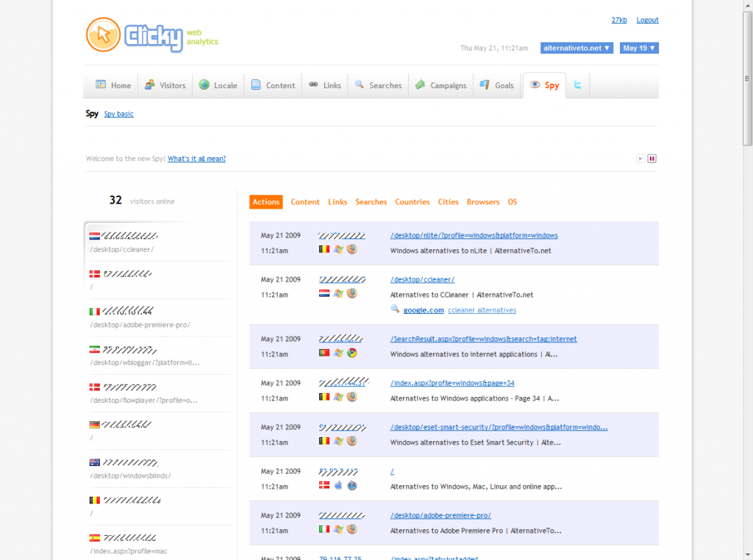Click Spain flag of index.aspx visitor
The image size is (753, 560).
pos(95,538)
